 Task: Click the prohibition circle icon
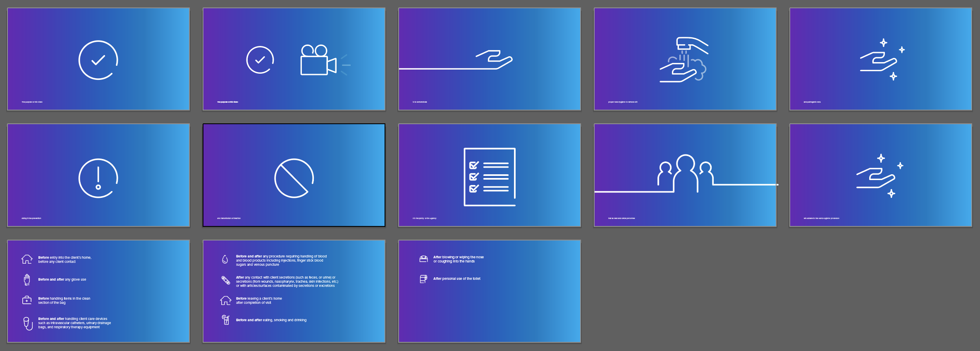(x=294, y=178)
